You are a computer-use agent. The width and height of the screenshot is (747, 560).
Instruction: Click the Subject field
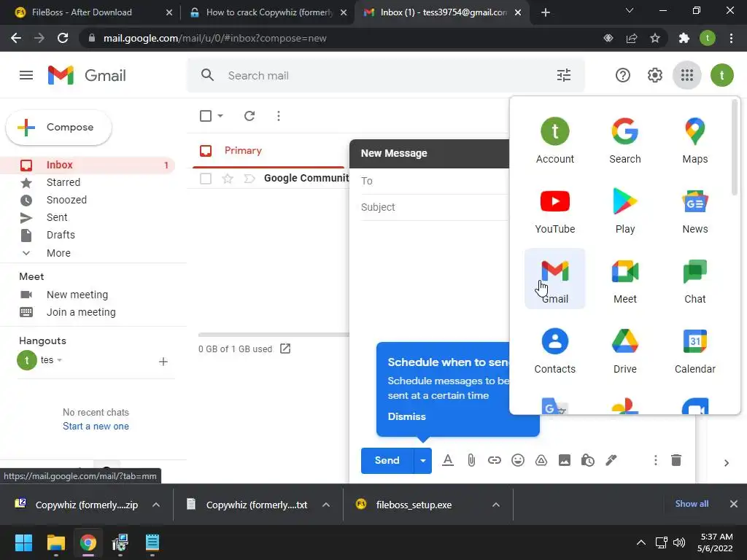pos(435,207)
